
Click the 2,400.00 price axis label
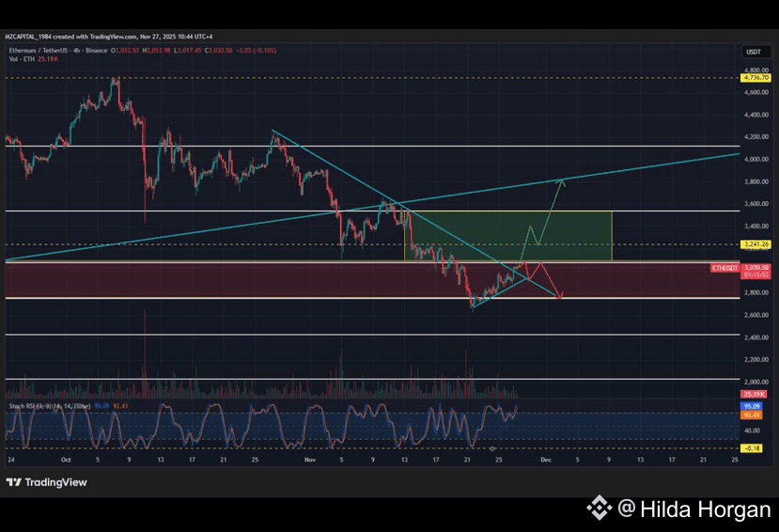click(x=756, y=337)
